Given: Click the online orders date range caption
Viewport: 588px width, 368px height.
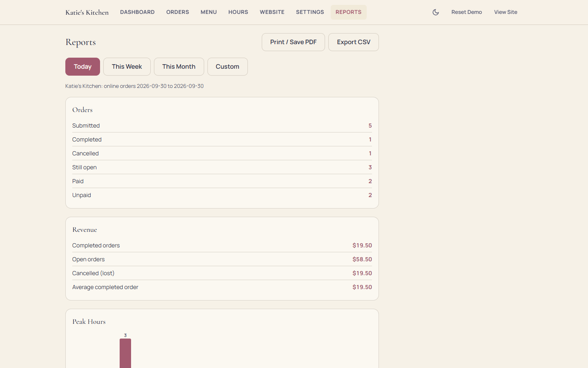Looking at the screenshot, I should [134, 86].
